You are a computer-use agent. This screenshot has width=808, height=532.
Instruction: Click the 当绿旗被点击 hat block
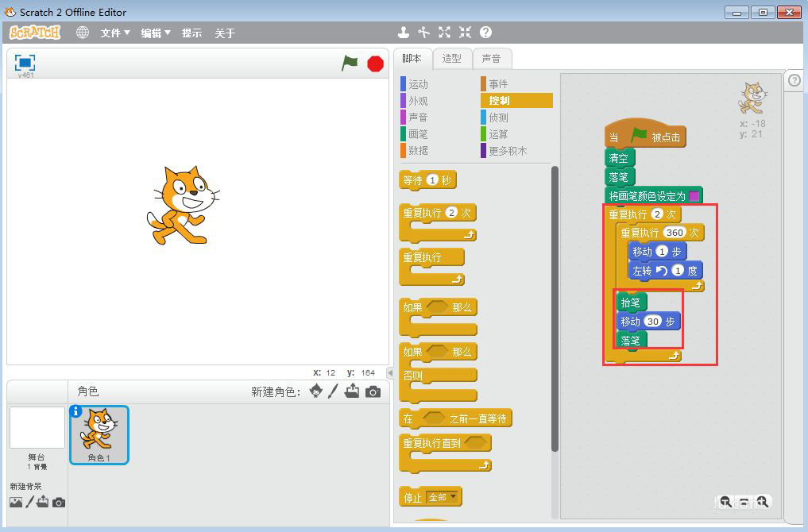(x=644, y=134)
